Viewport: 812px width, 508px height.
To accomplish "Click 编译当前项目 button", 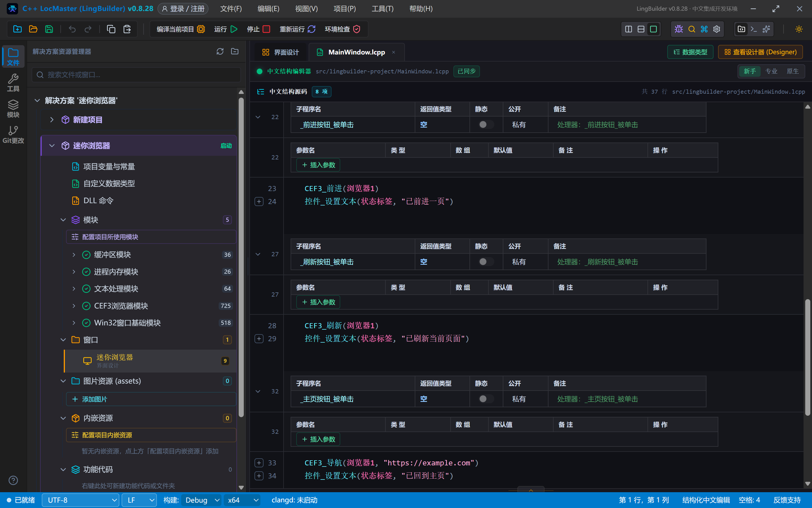I will coord(181,29).
